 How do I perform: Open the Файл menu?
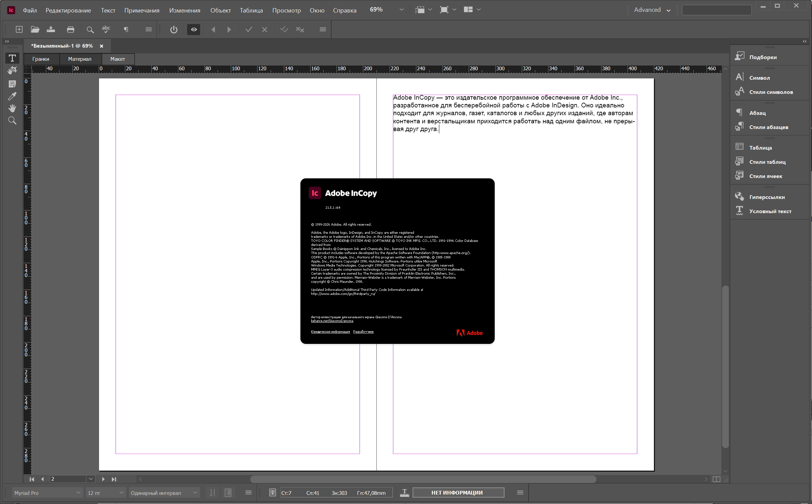tap(30, 10)
